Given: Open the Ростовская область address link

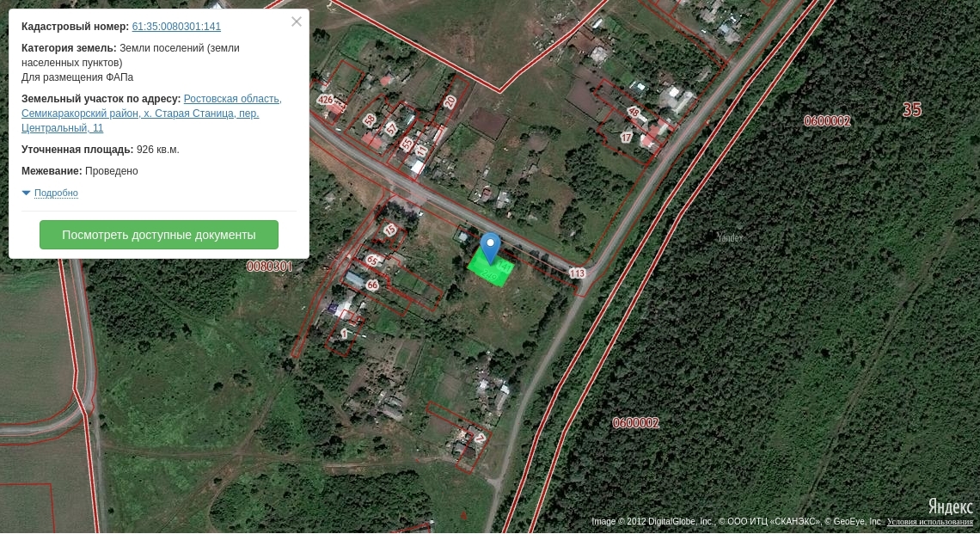Looking at the screenshot, I should (x=232, y=99).
